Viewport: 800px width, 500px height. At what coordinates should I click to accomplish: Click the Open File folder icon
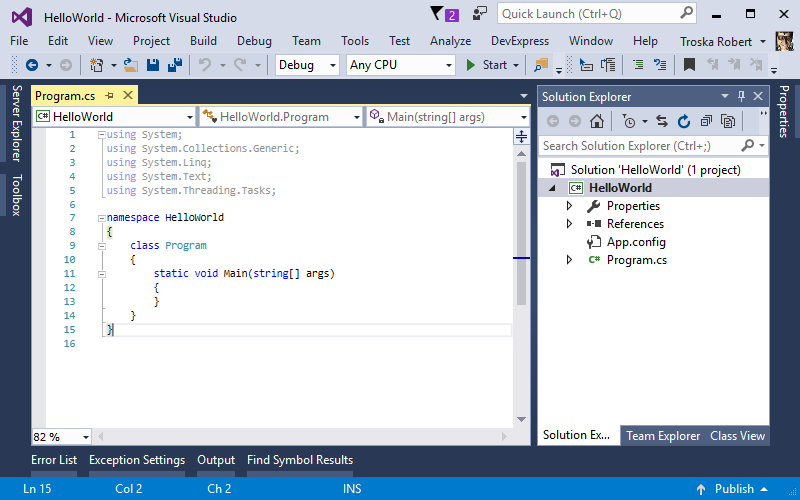pos(131,65)
